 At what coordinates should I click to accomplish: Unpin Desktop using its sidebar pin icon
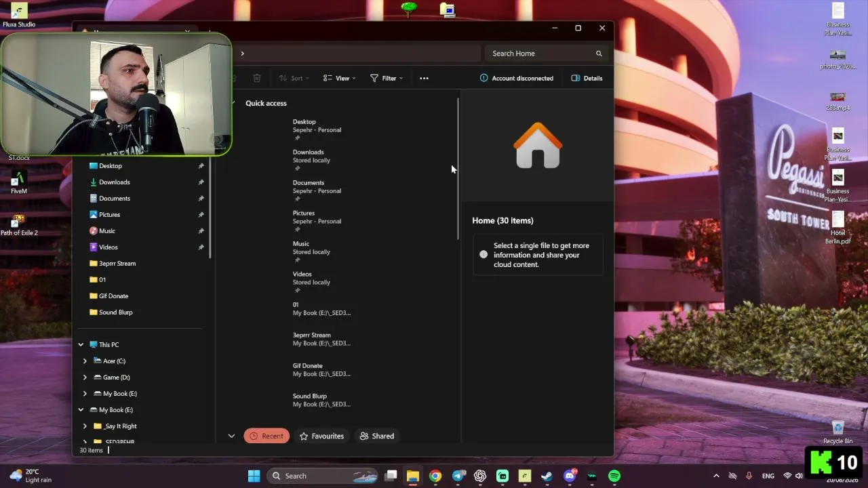tap(201, 166)
